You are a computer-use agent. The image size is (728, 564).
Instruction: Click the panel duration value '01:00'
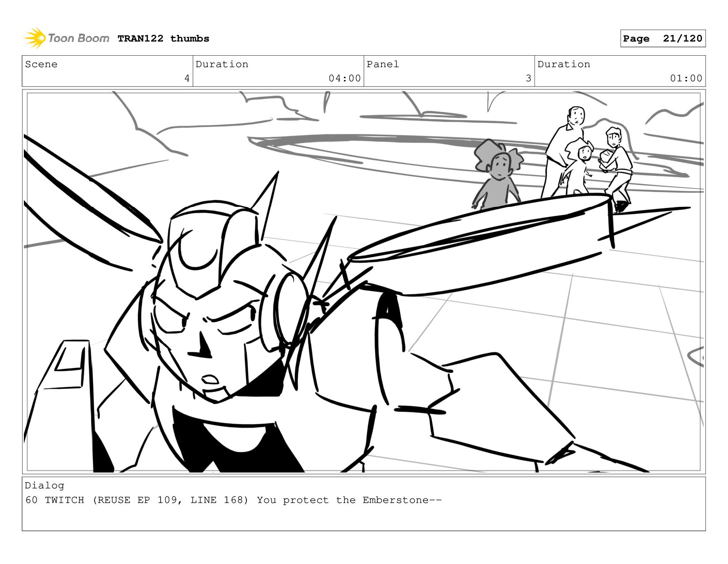[x=686, y=78]
